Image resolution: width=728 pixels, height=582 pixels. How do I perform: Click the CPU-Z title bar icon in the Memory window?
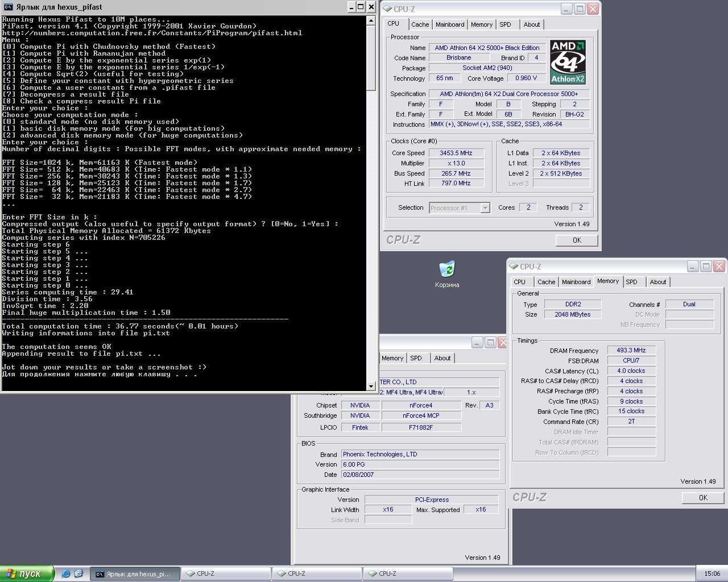[x=514, y=266]
